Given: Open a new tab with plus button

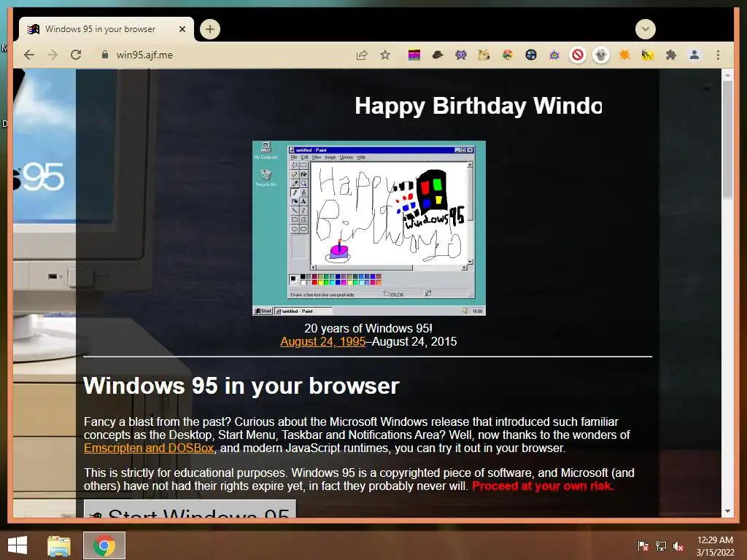Looking at the screenshot, I should (209, 29).
